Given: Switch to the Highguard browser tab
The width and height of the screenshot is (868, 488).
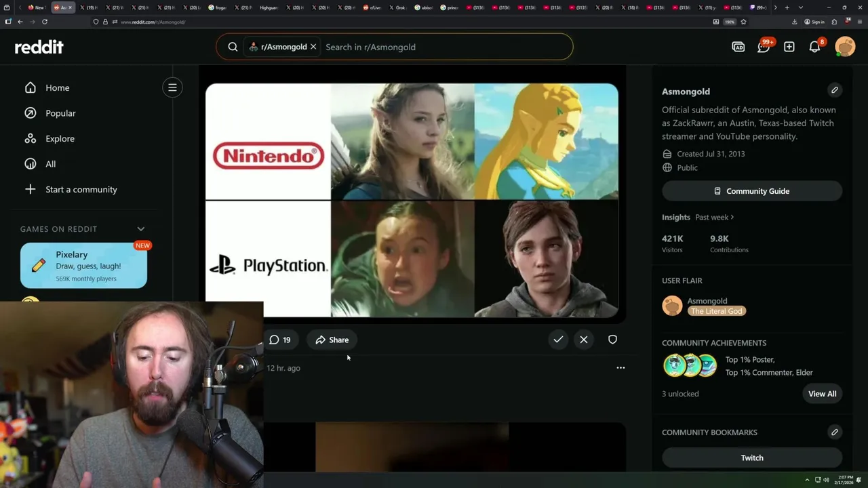Looking at the screenshot, I should pos(269,7).
